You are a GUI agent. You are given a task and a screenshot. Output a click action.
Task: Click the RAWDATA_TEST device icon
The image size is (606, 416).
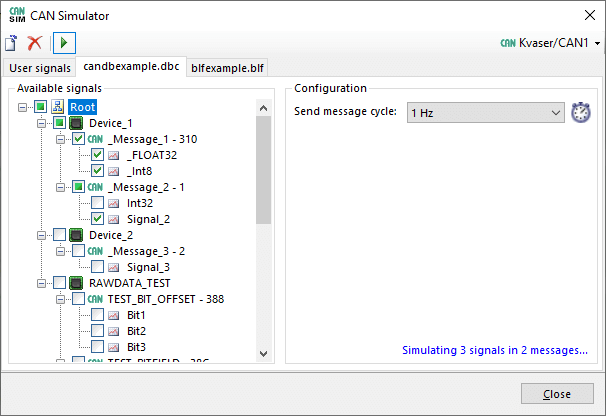[76, 282]
